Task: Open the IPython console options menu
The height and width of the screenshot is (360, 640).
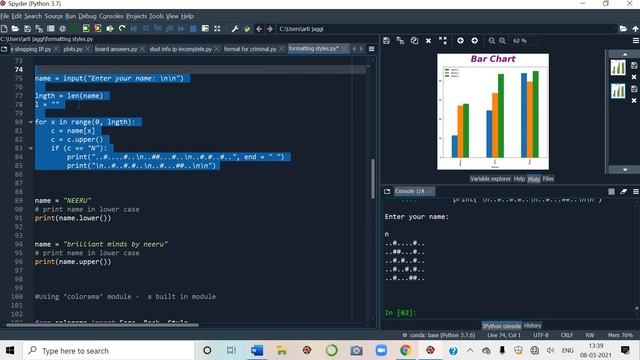Action: pos(636,191)
